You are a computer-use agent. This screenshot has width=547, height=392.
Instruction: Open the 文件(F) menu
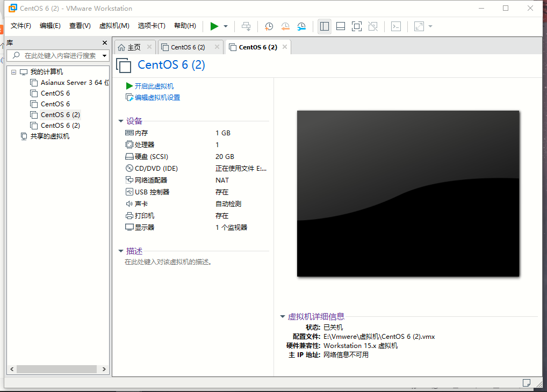pyautogui.click(x=20, y=26)
